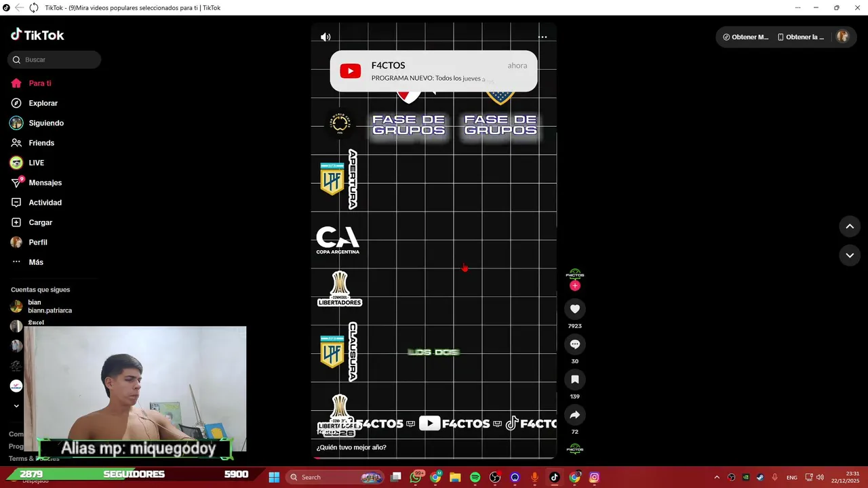Like the video with the heart icon
The width and height of the screenshot is (868, 488).
(575, 309)
